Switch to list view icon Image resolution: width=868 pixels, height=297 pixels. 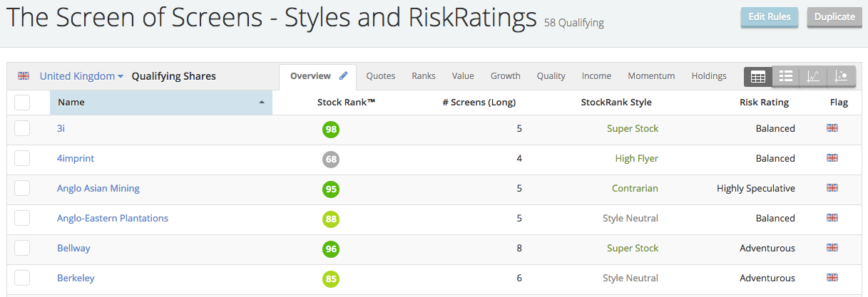(x=786, y=76)
